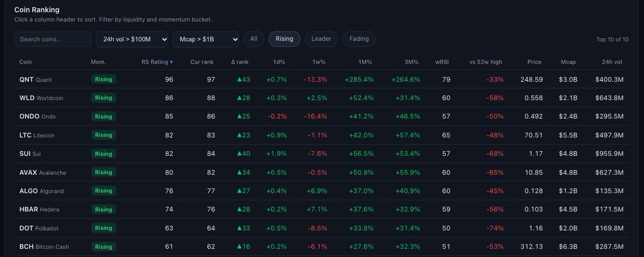644x257 pixels.
Task: Select the Leader momentum filter
Action: point(321,39)
